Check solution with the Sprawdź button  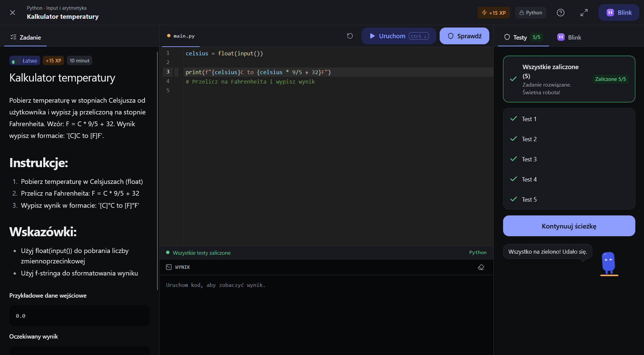tap(464, 36)
